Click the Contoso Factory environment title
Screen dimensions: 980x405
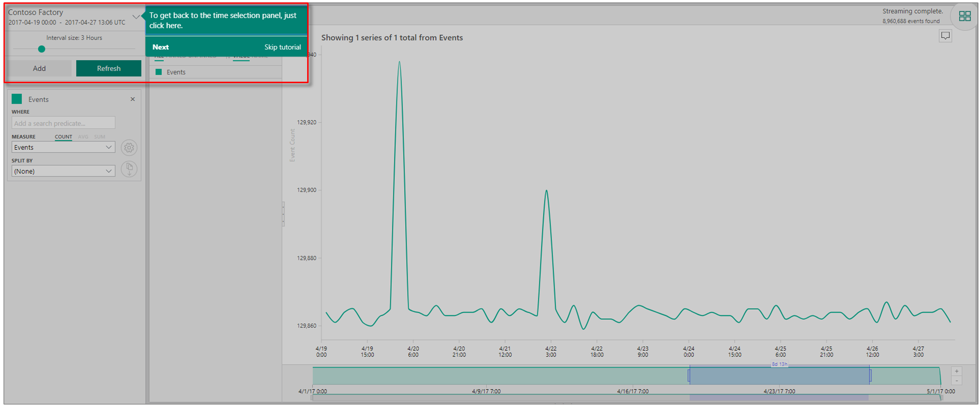click(36, 12)
